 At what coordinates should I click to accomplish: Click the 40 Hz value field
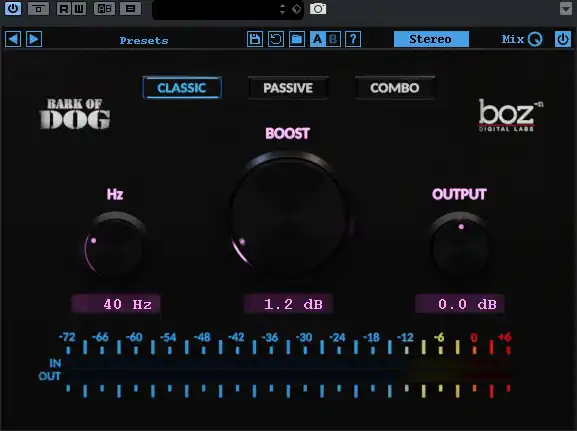[116, 304]
